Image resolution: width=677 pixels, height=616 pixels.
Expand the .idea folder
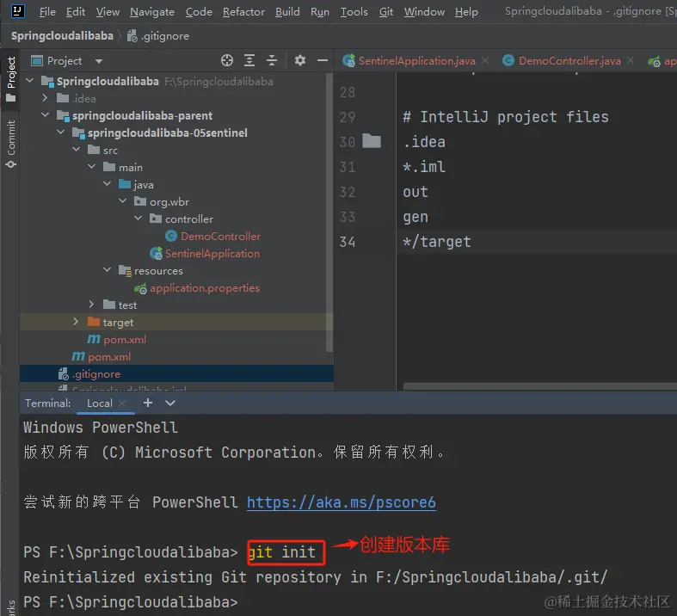click(x=45, y=98)
